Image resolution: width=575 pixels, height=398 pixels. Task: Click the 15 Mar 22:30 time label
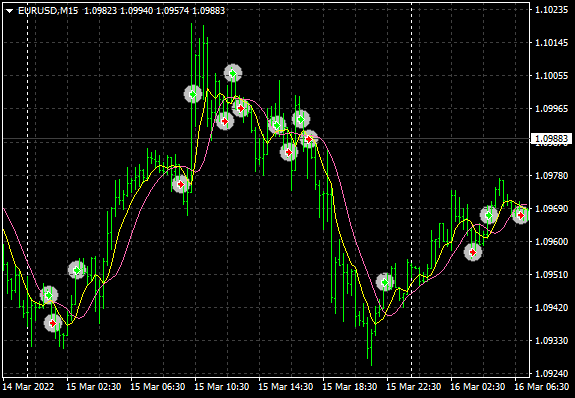pos(414,387)
